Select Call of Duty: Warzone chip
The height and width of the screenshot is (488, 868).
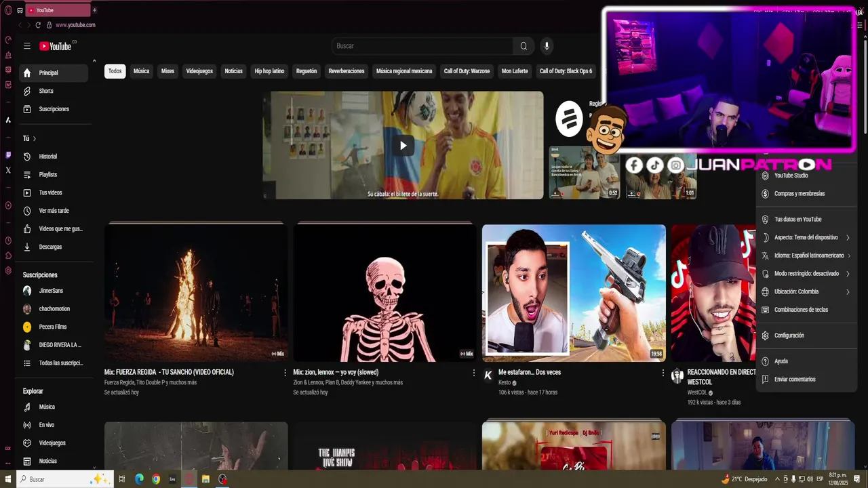click(x=467, y=71)
